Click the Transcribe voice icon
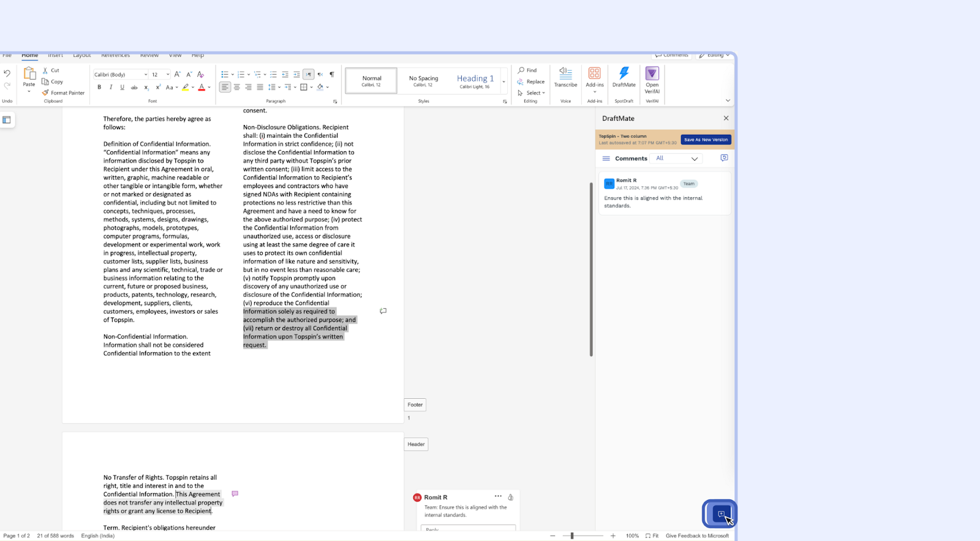This screenshot has width=980, height=541. pos(565,74)
